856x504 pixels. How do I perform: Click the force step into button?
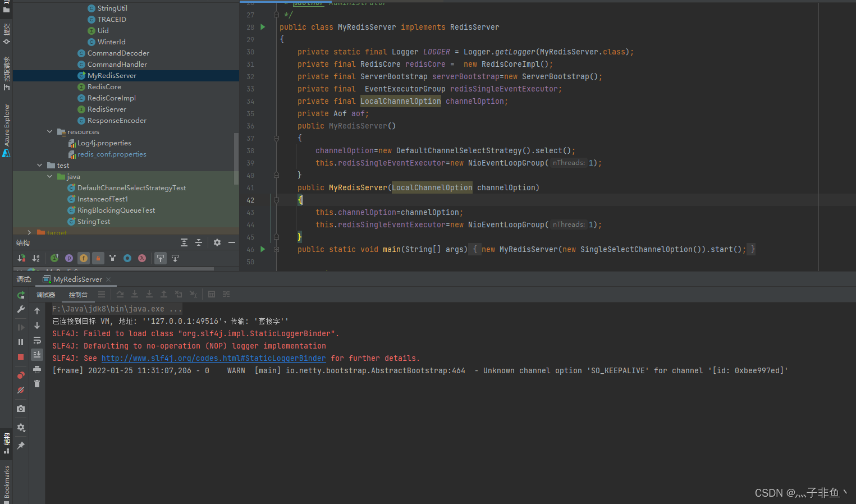point(149,294)
